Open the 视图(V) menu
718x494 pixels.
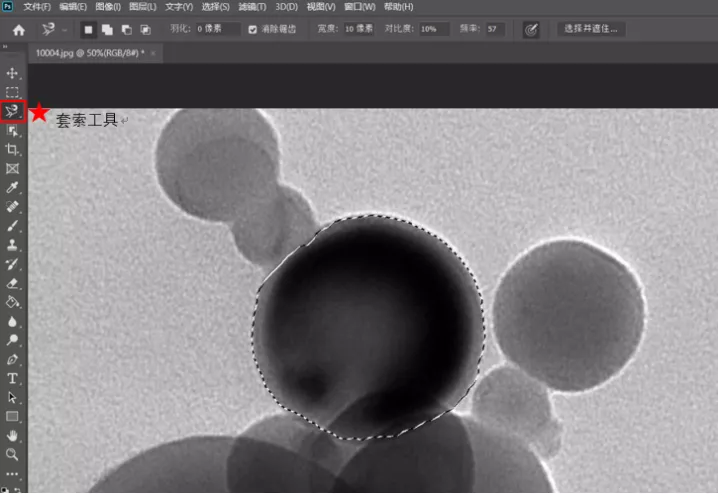pyautogui.click(x=321, y=7)
